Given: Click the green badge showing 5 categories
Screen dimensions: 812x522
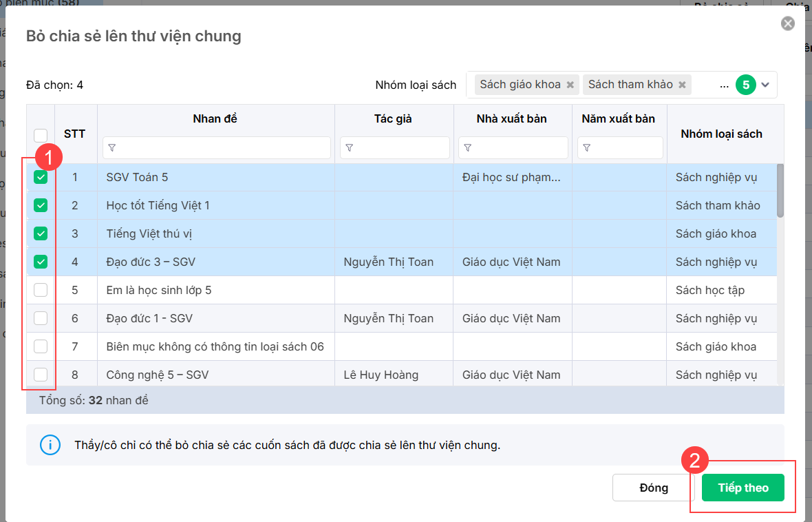Looking at the screenshot, I should [746, 85].
